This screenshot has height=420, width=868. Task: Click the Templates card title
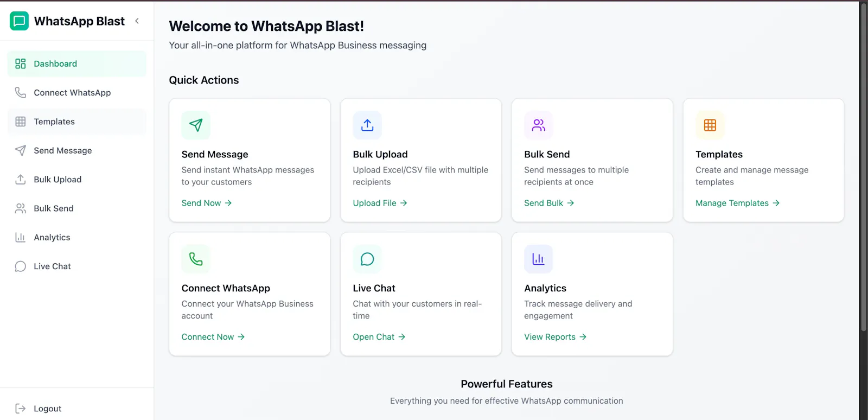coord(719,155)
